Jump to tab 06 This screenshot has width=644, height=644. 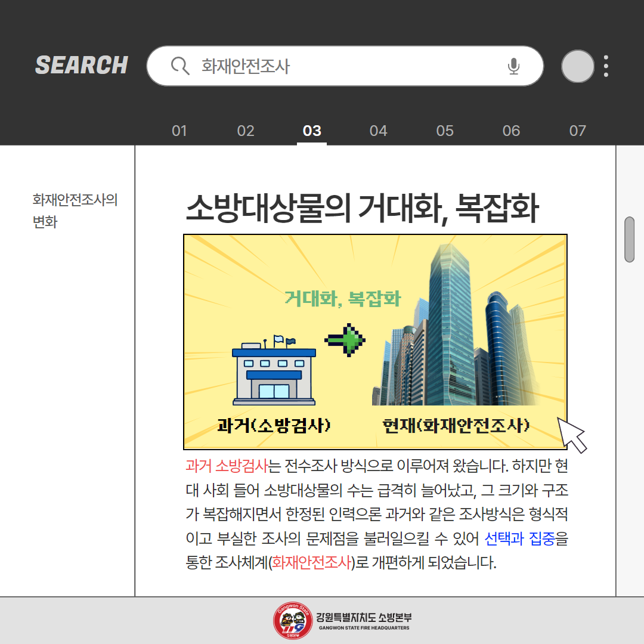[x=511, y=131]
